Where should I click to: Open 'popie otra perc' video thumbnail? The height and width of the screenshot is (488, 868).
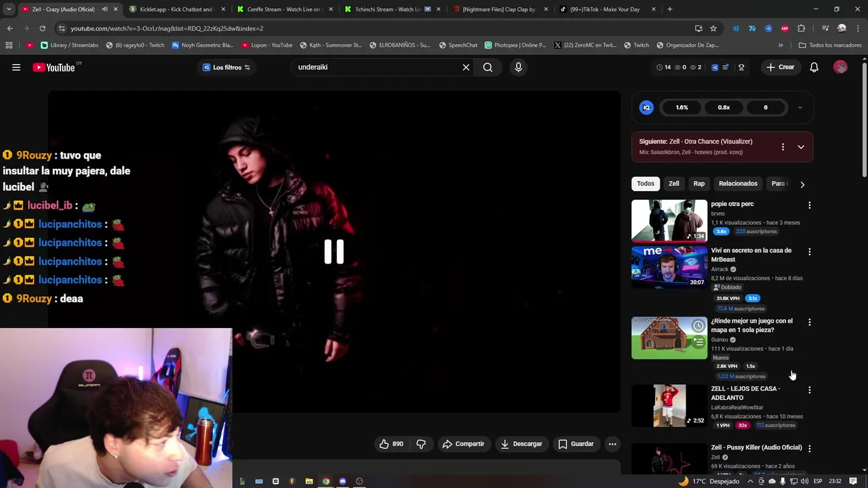(x=669, y=221)
